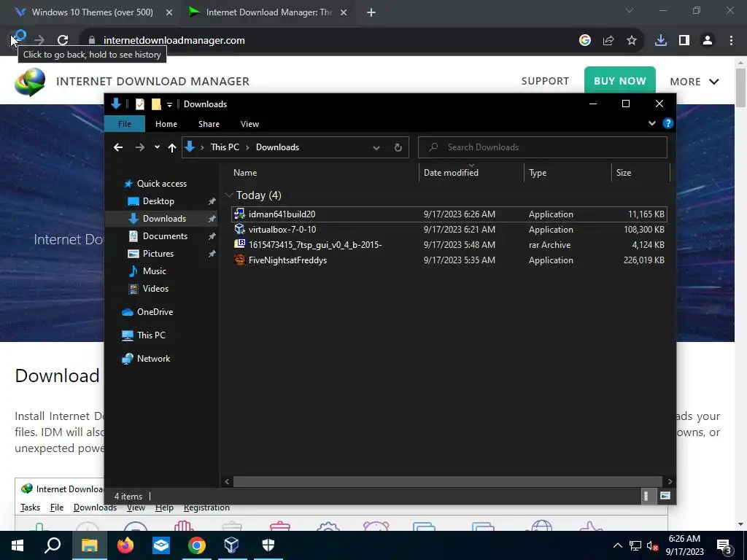Unpin Documents using its pin icon
The image size is (747, 560).
pyautogui.click(x=212, y=237)
